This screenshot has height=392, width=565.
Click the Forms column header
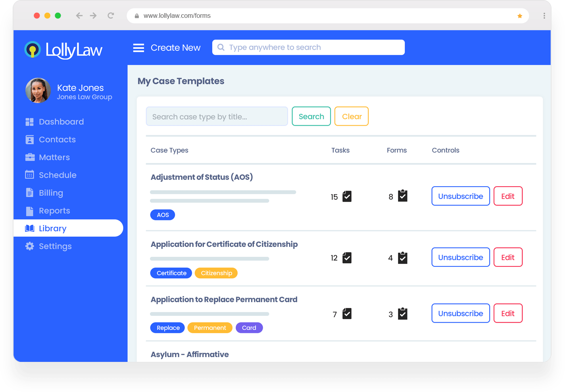coord(397,150)
